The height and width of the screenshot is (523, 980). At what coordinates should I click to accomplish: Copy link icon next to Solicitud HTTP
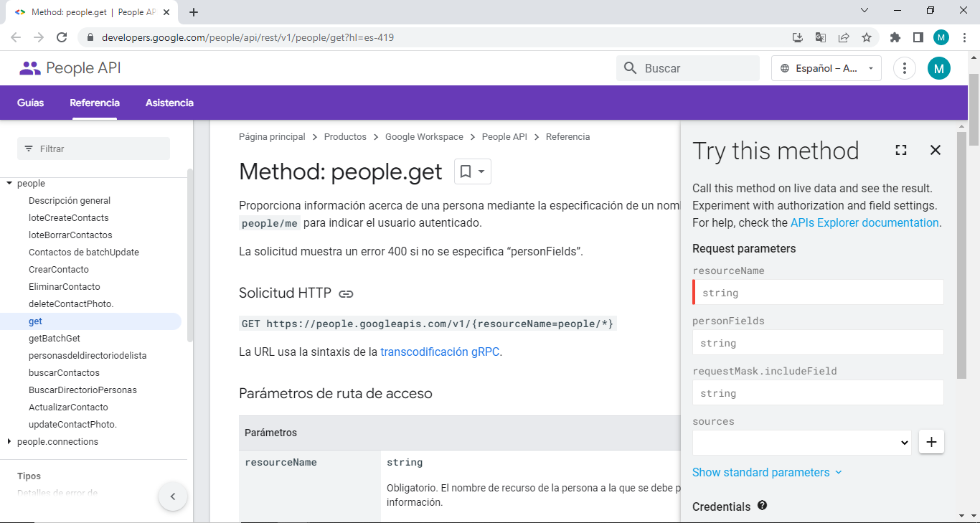tap(346, 293)
